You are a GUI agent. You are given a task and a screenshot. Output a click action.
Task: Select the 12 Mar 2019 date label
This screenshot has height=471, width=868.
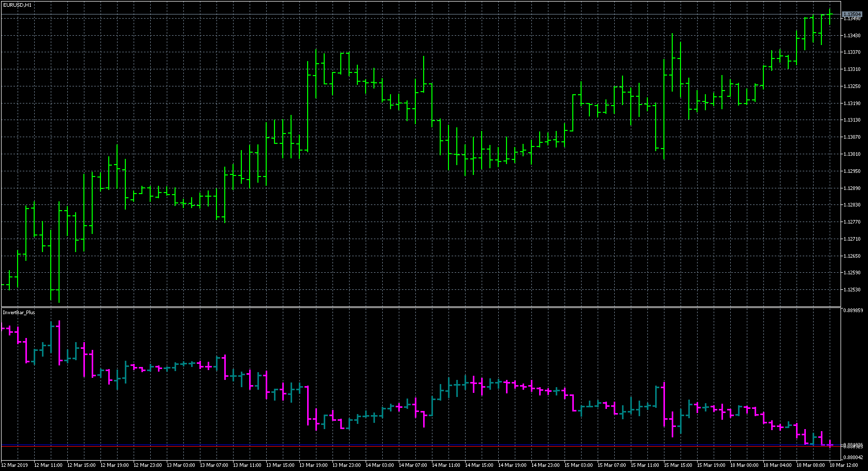pyautogui.click(x=15, y=465)
